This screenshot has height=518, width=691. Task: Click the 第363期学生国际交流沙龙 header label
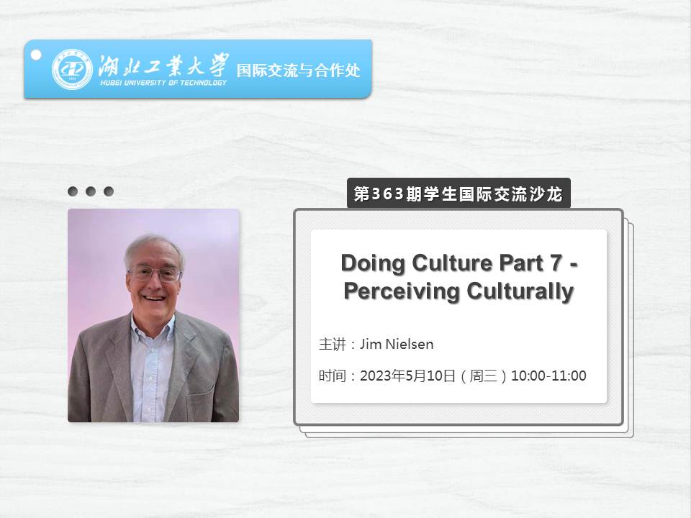coord(458,193)
